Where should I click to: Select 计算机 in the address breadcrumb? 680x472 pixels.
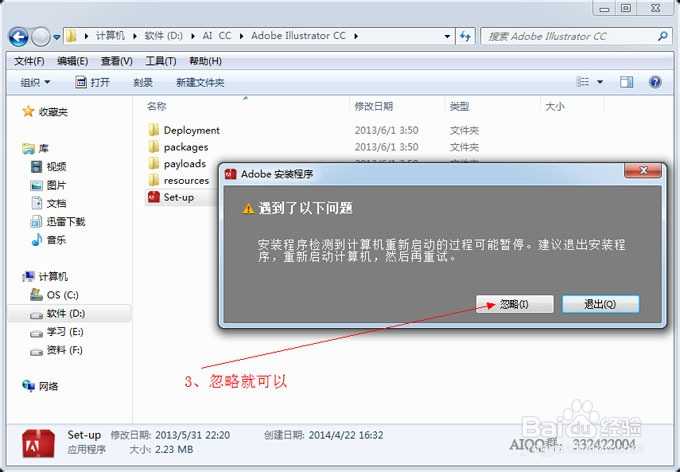click(110, 36)
